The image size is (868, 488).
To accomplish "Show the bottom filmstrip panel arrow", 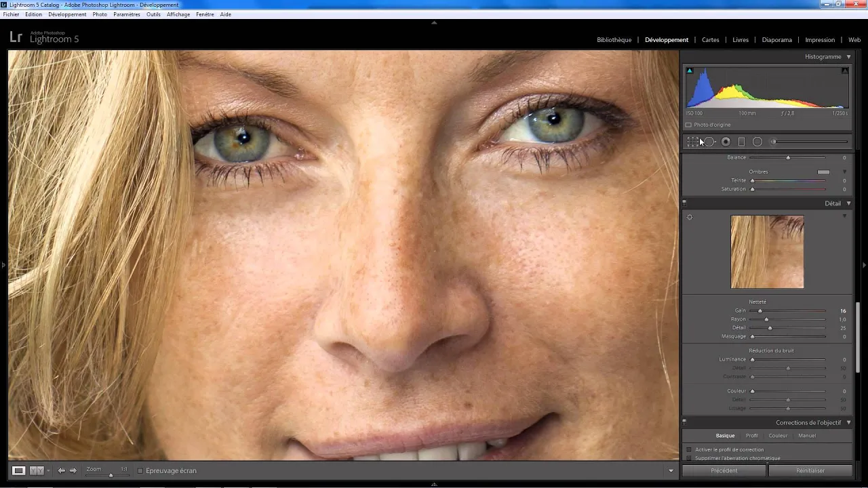I will point(434,485).
